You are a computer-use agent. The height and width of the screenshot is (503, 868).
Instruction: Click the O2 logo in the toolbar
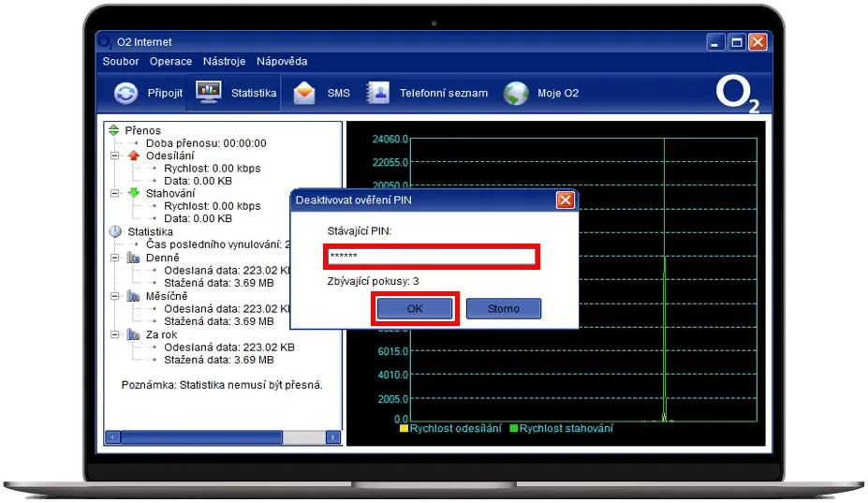coord(737,96)
